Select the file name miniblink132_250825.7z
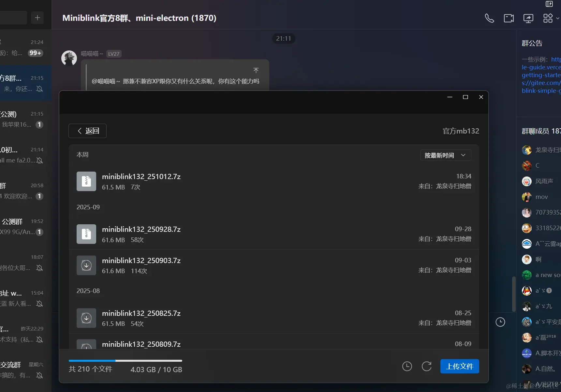Image resolution: width=561 pixels, height=392 pixels. pos(141,313)
